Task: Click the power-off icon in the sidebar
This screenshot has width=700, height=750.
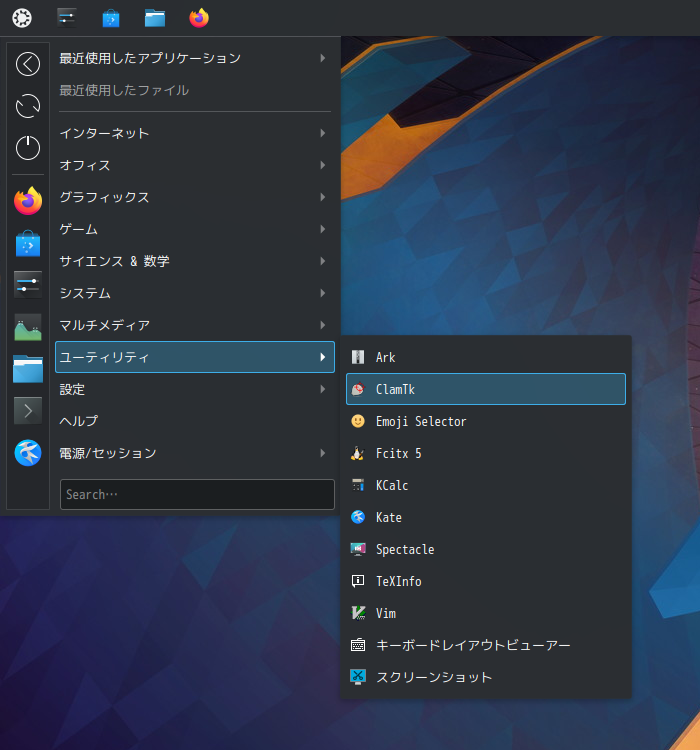Action: tap(28, 147)
